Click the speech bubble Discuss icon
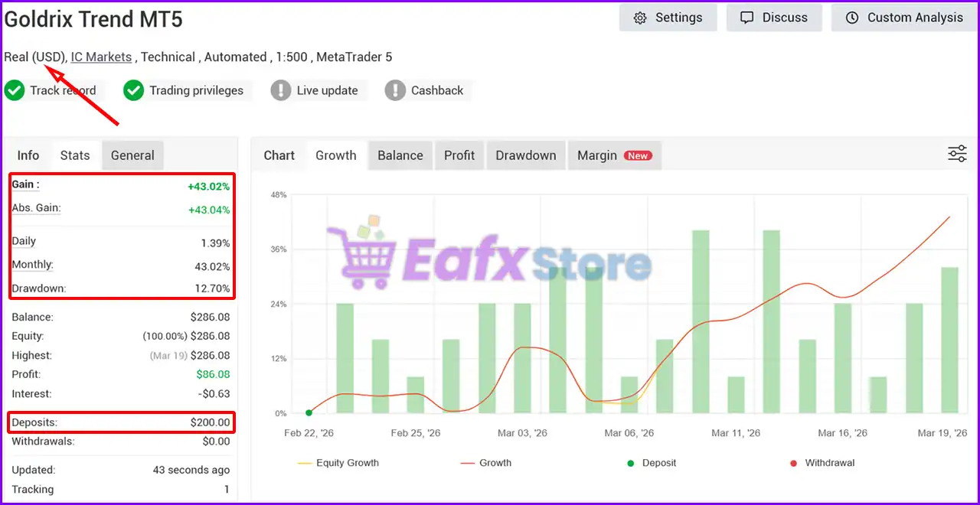This screenshot has width=980, height=505. [x=746, y=18]
